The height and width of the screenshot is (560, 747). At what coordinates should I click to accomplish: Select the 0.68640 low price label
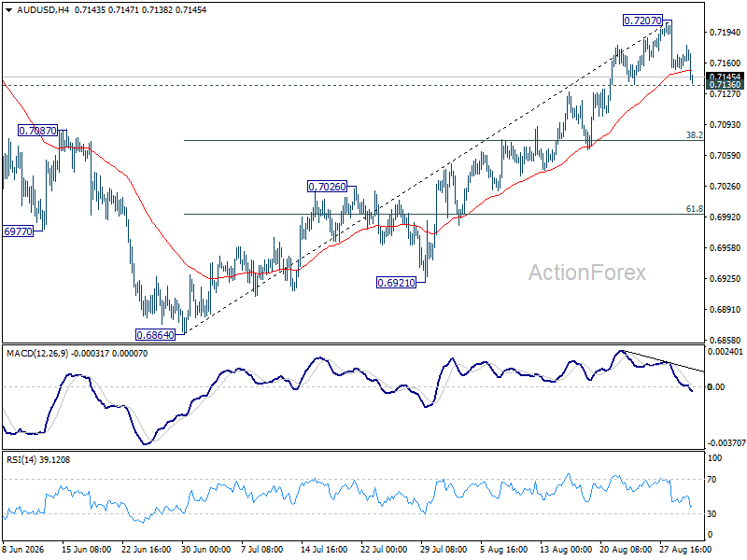pyautogui.click(x=155, y=335)
